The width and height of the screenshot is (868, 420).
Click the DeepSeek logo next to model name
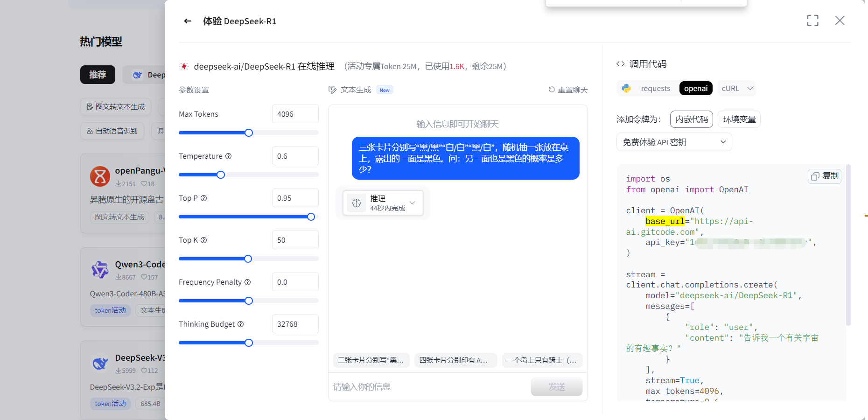(184, 66)
